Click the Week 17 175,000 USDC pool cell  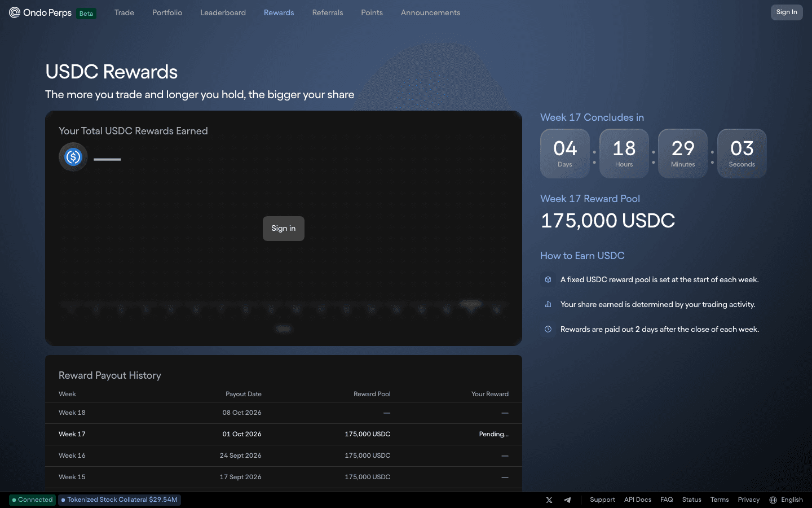pyautogui.click(x=368, y=434)
